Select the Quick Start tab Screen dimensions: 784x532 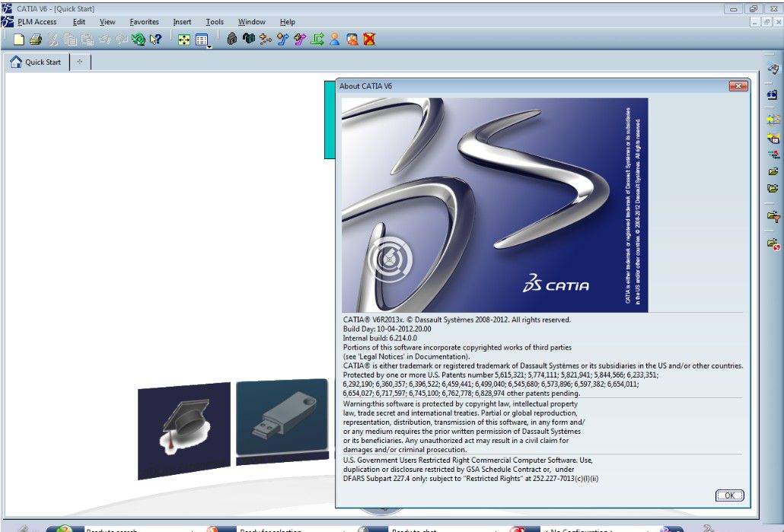pyautogui.click(x=37, y=62)
